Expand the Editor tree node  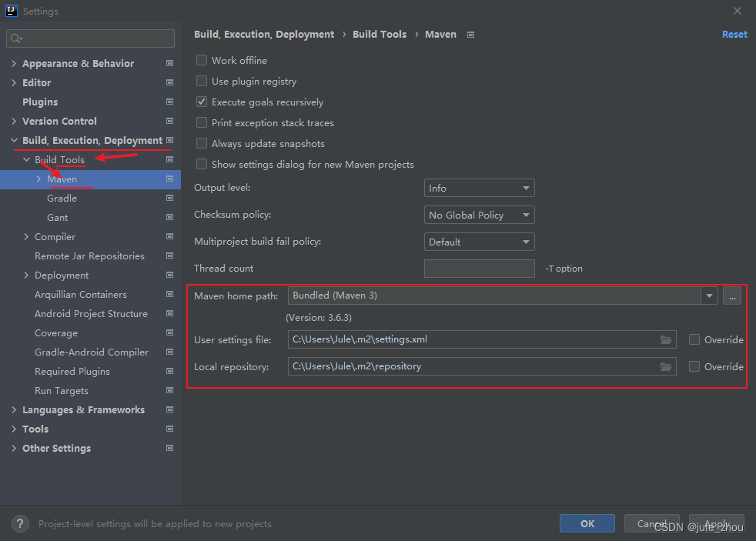coord(14,82)
